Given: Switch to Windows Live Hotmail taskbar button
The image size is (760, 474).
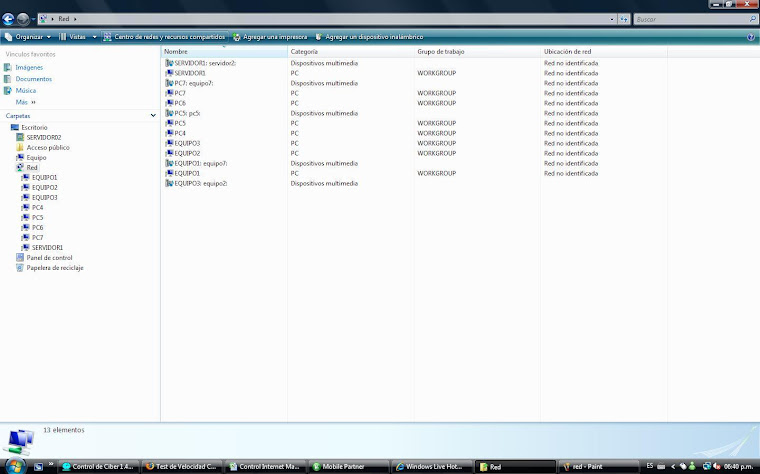Looking at the screenshot, I should coord(432,467).
